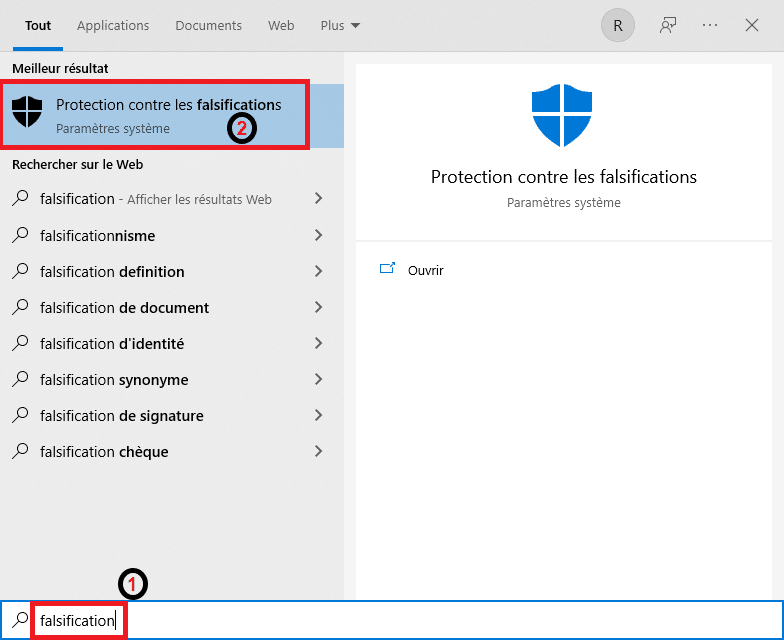Click the Ouvrir open-window icon
The image size is (784, 640).
[388, 268]
